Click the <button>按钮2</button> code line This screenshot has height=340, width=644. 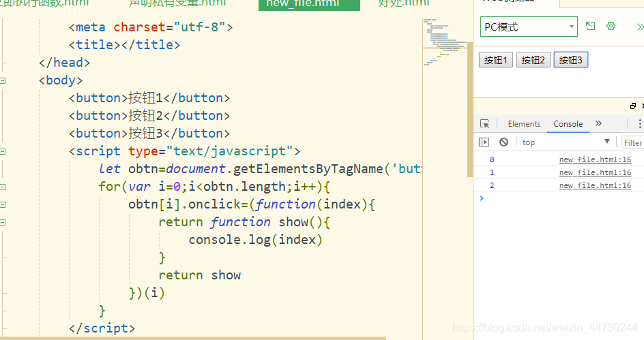[x=149, y=116]
